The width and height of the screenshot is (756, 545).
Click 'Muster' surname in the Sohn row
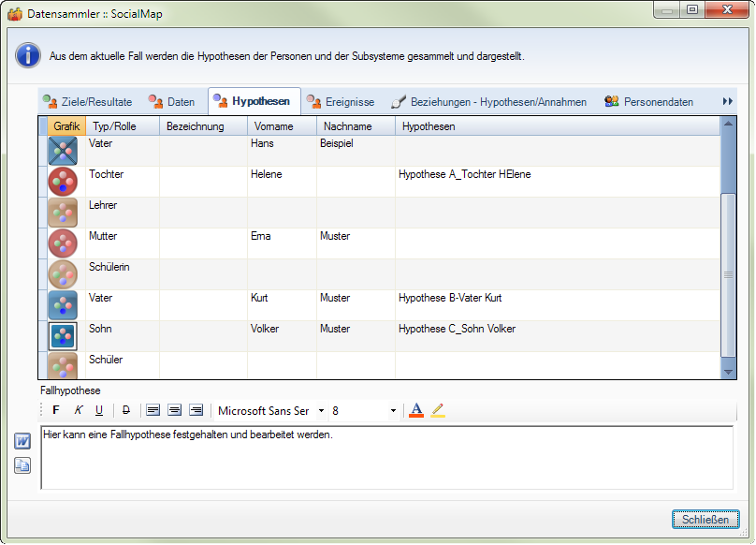[x=335, y=329]
